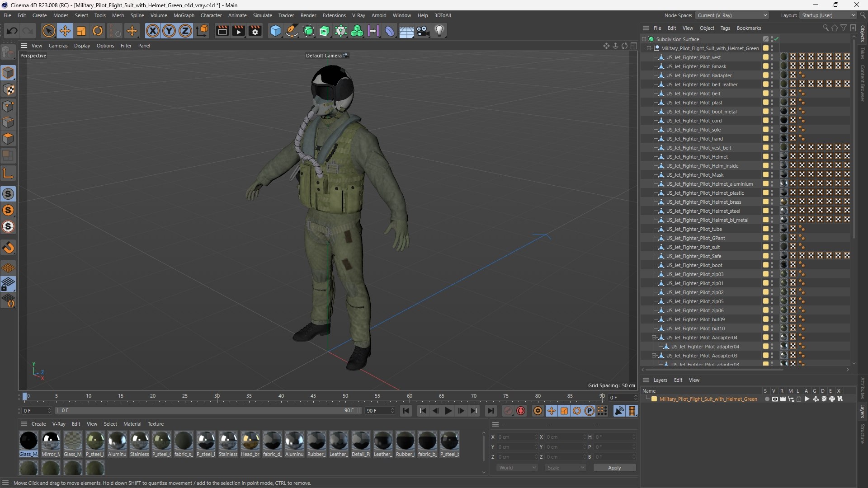This screenshot has width=868, height=488.
Task: Activate the Move tool in top toolbar
Action: coord(65,31)
